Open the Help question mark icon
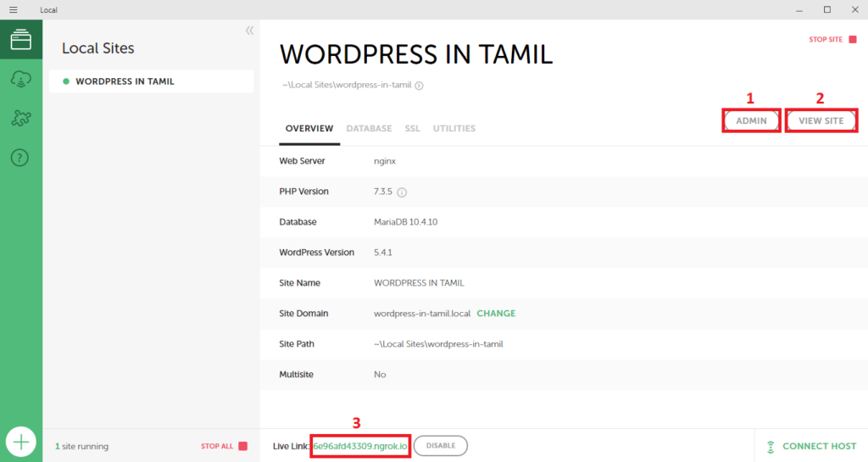The height and width of the screenshot is (462, 868). click(20, 158)
